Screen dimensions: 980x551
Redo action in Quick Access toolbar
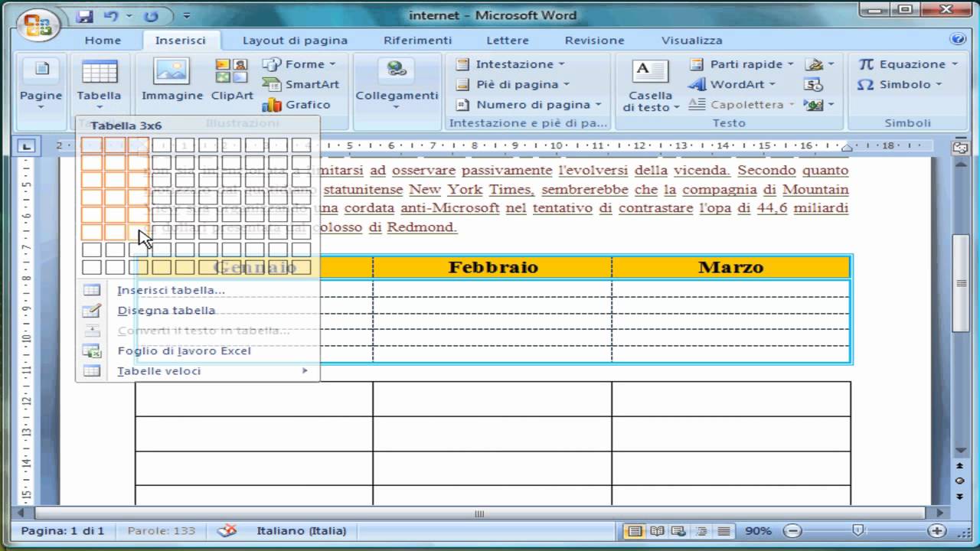[x=152, y=16]
